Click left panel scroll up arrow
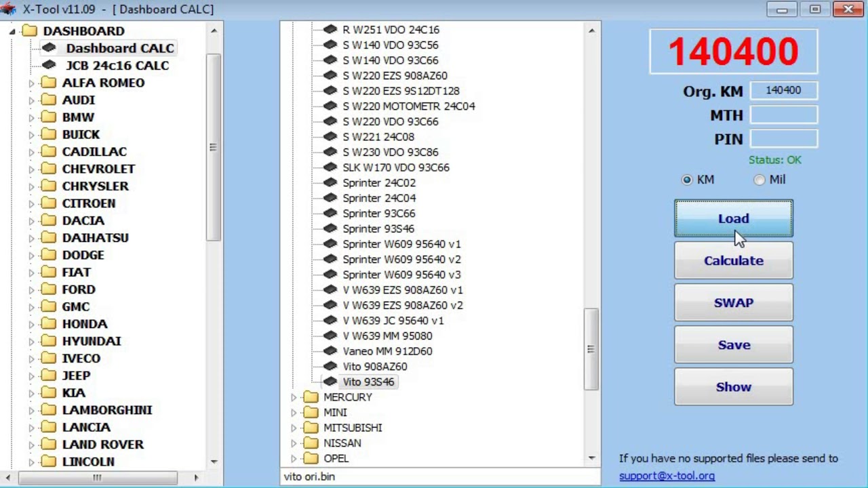Viewport: 868px width, 488px height. (214, 30)
